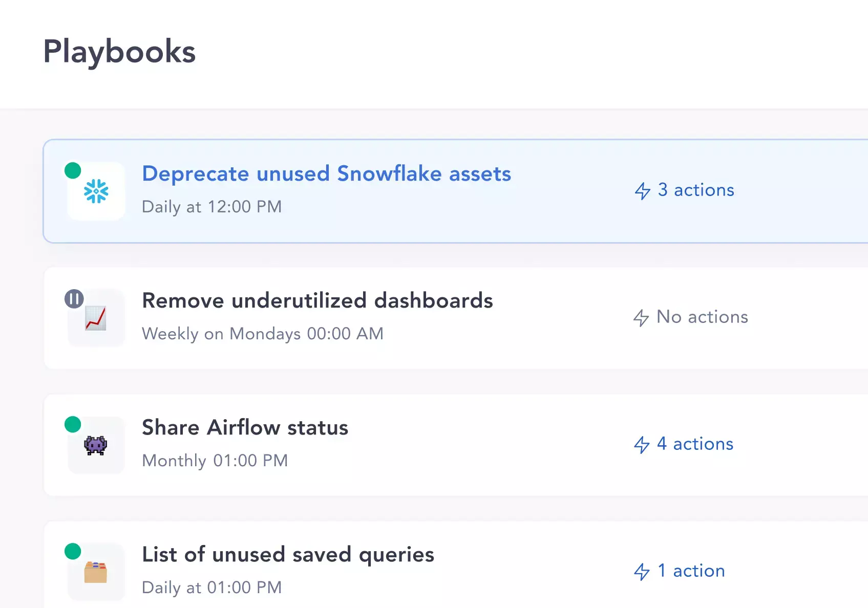
Task: Toggle green active status on Share Airflow status
Action: [73, 424]
